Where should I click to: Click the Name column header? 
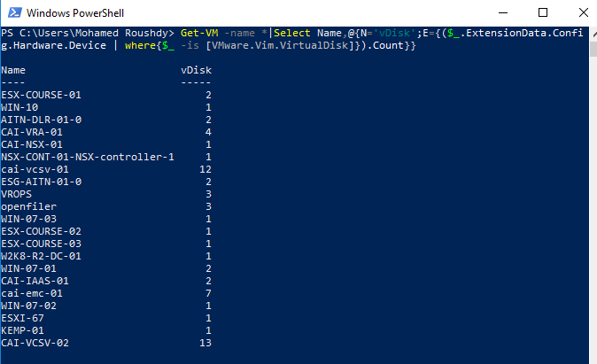(x=13, y=70)
